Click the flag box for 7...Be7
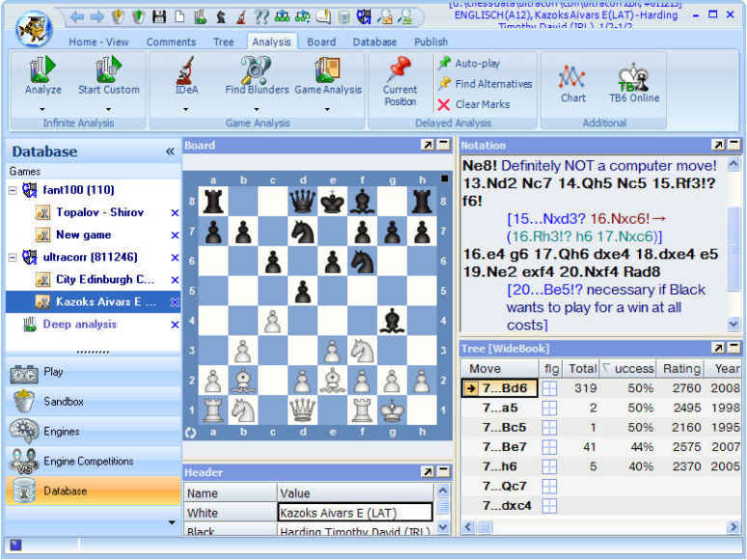This screenshot has height=560, width=747. pyautogui.click(x=549, y=447)
